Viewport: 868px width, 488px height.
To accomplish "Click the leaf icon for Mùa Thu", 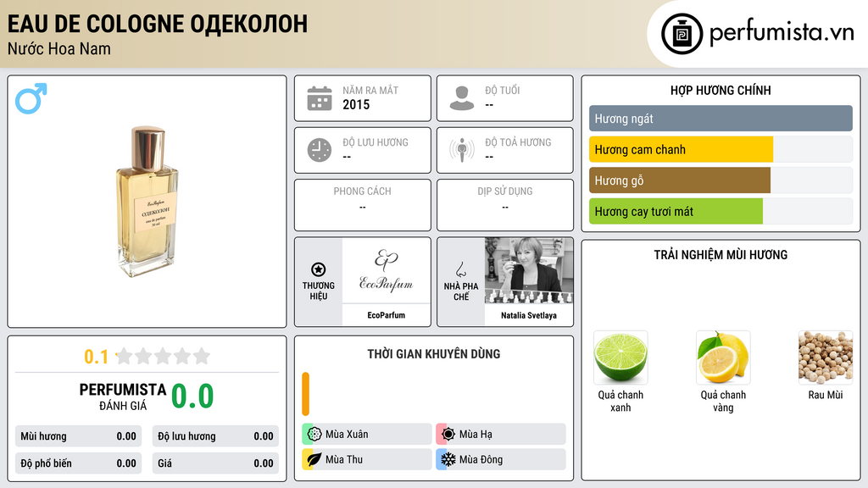I will (x=314, y=459).
